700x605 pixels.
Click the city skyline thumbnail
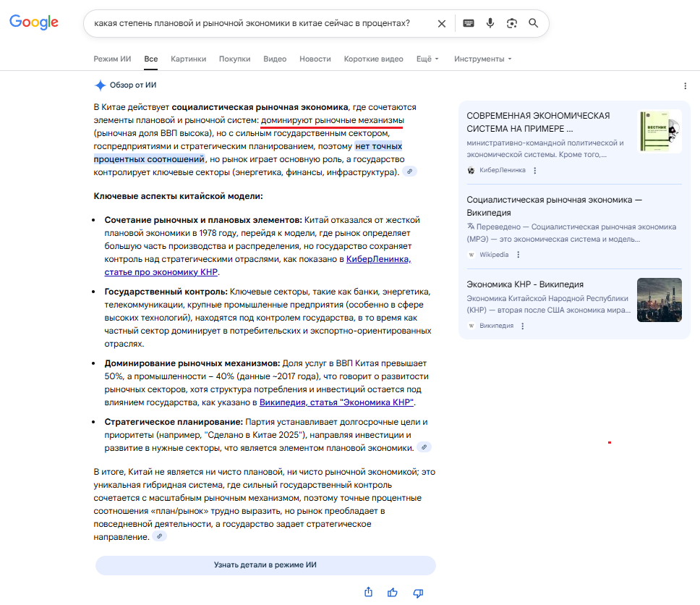(x=660, y=300)
